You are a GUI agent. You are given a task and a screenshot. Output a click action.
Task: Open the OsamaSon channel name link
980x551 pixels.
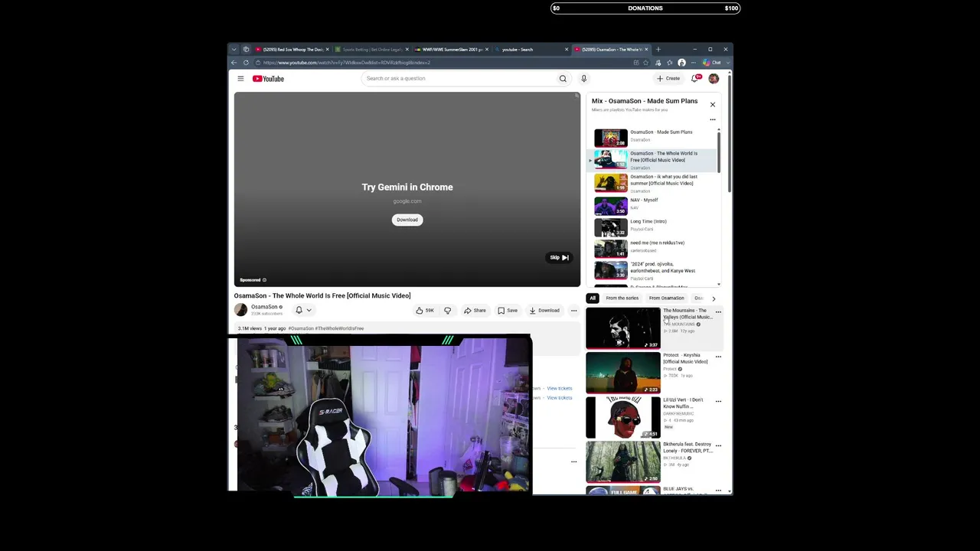pos(264,307)
